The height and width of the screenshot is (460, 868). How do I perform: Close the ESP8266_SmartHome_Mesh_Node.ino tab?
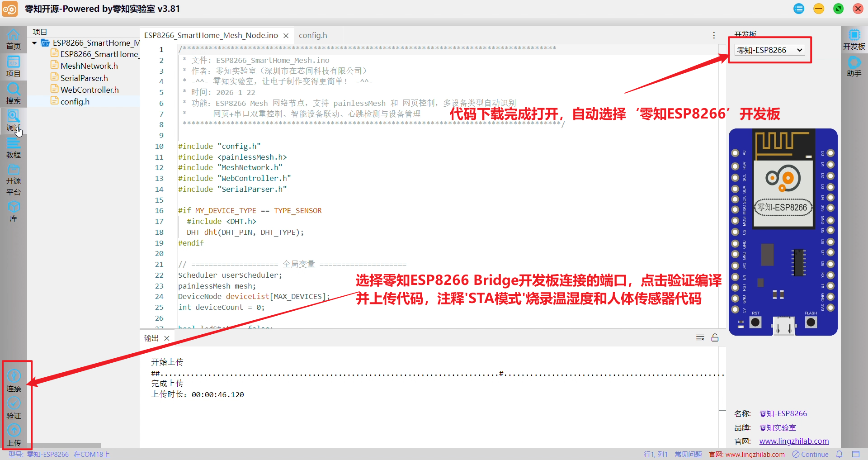286,36
